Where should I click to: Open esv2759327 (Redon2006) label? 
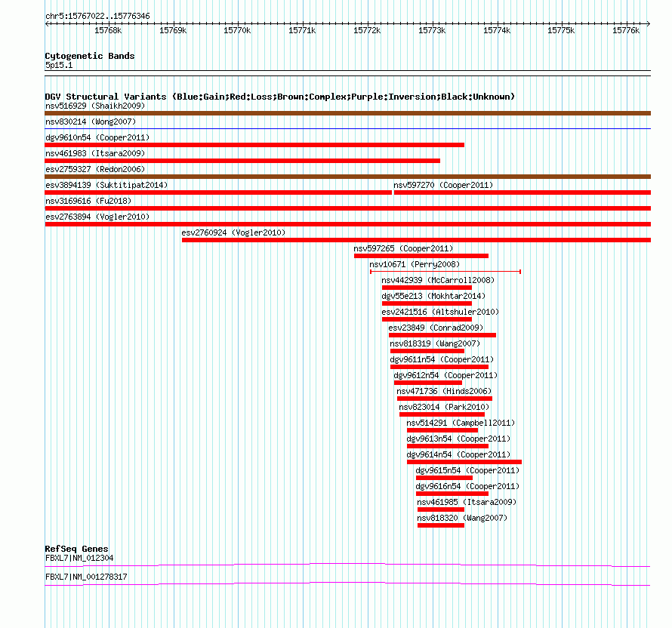coord(95,169)
